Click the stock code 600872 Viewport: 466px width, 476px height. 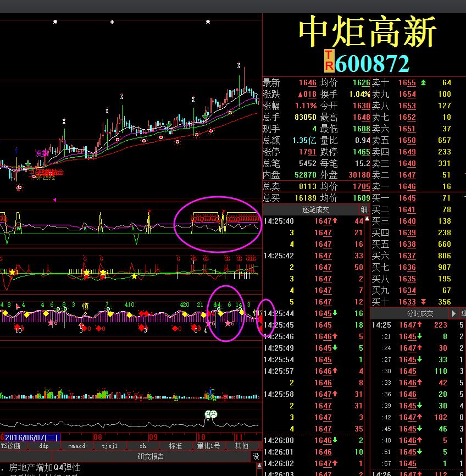coord(372,63)
